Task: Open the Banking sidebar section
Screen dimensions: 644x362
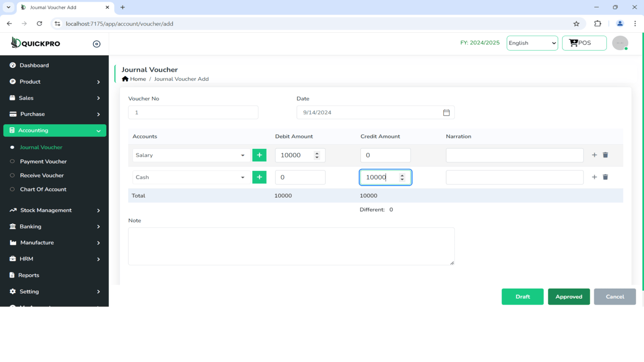Action: click(x=30, y=226)
